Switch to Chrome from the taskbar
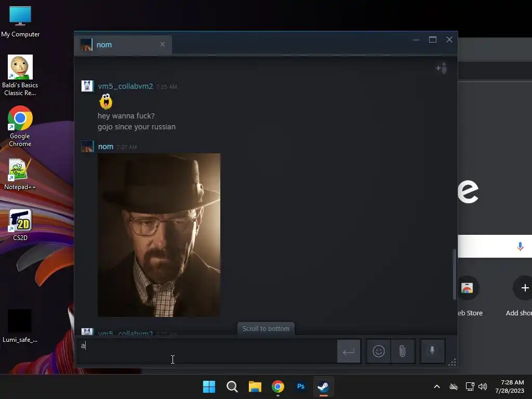Image resolution: width=532 pixels, height=399 pixels. [x=278, y=387]
